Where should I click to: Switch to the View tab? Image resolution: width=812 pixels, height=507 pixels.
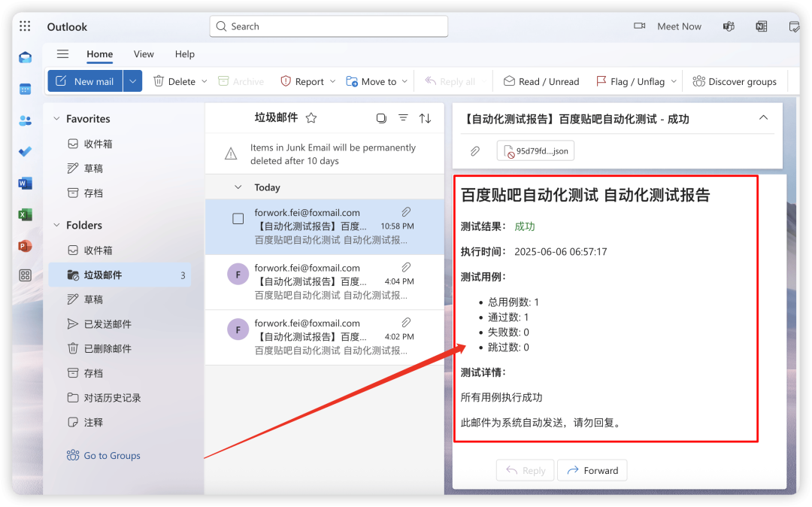[x=143, y=54]
